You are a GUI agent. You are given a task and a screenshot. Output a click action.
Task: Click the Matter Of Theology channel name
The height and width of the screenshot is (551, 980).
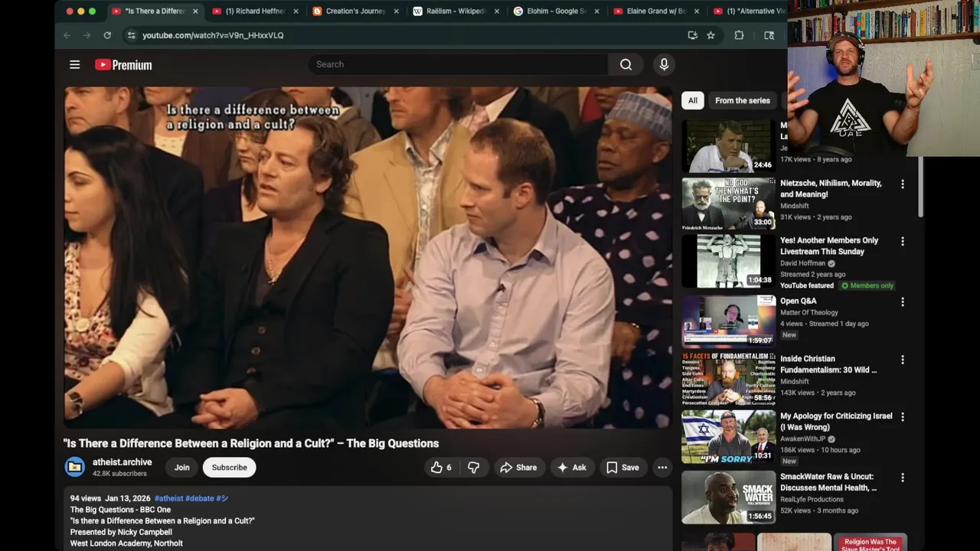(809, 312)
